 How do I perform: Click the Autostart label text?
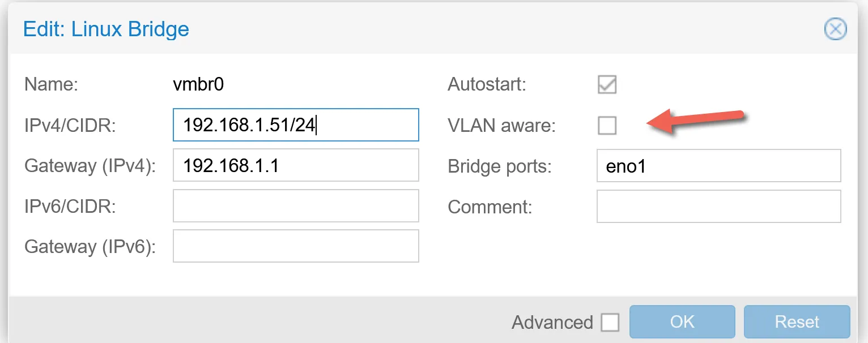[x=486, y=84]
